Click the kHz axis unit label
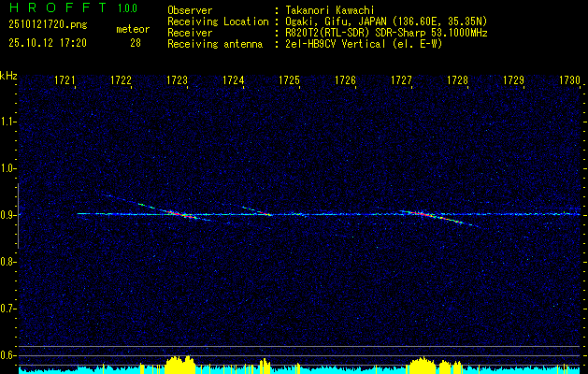 click(8, 76)
